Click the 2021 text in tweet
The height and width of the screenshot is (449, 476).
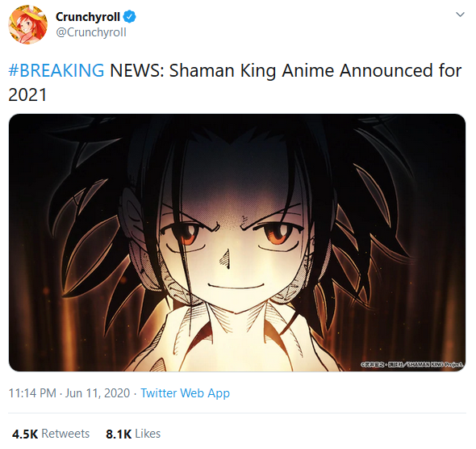[x=27, y=94]
